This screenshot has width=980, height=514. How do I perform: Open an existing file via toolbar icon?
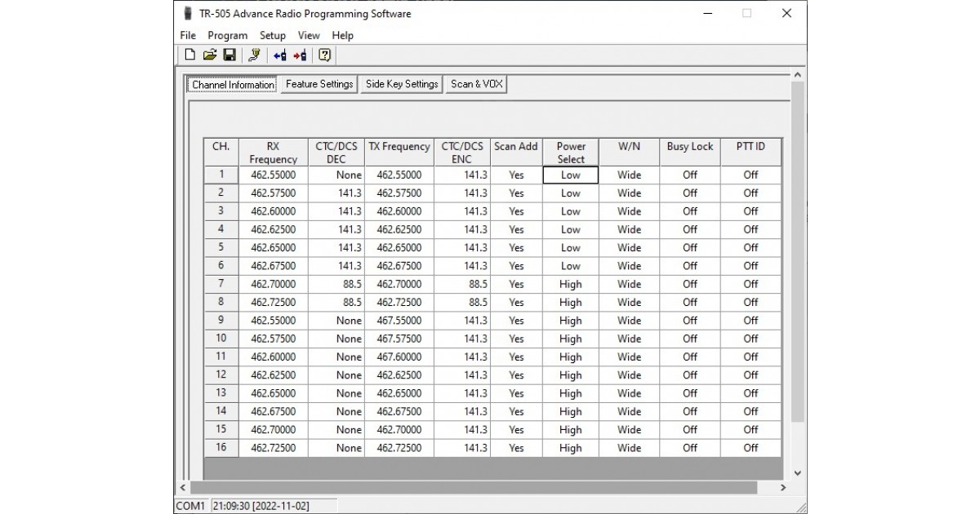(x=210, y=55)
